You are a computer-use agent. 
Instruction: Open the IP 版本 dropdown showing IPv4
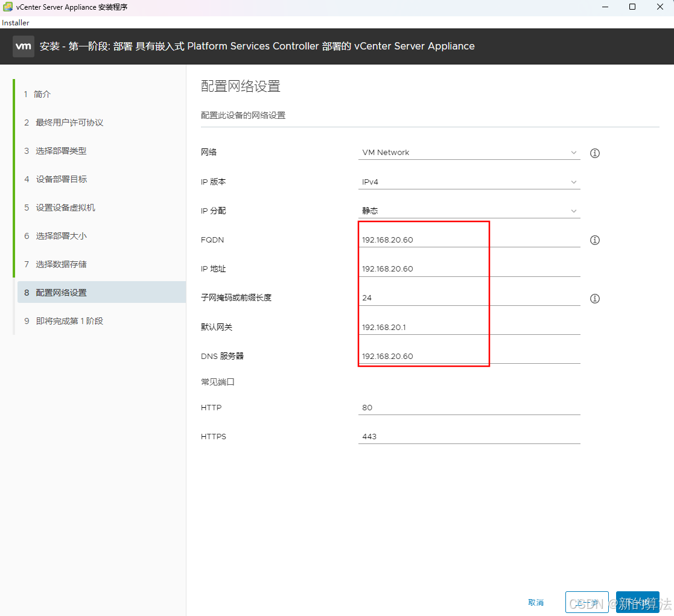point(469,182)
